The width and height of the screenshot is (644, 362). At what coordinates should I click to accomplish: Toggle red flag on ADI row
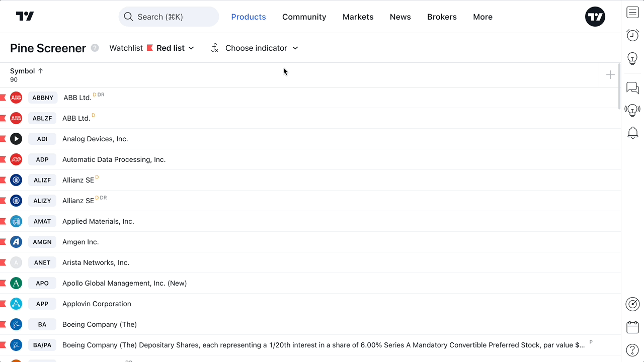[x=3, y=139]
